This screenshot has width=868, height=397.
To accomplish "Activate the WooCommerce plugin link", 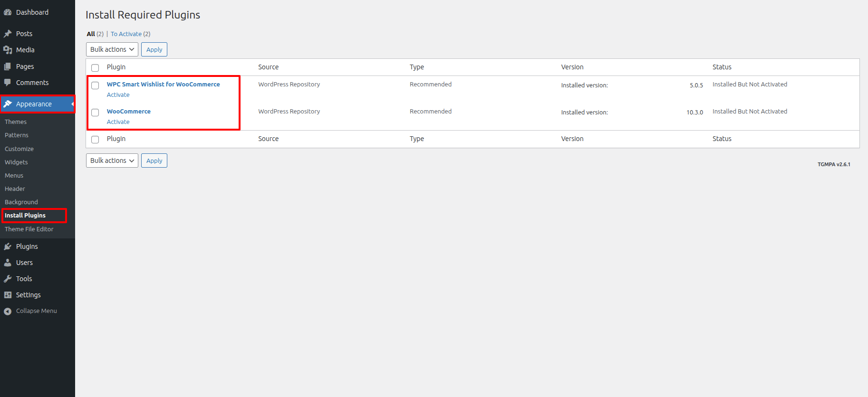I will 118,122.
